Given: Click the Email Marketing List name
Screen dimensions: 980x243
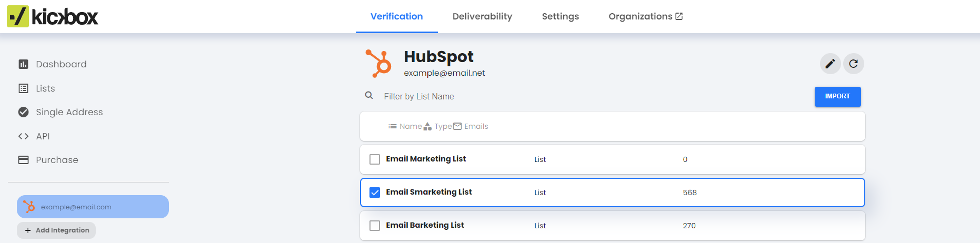Looking at the screenshot, I should tap(426, 159).
